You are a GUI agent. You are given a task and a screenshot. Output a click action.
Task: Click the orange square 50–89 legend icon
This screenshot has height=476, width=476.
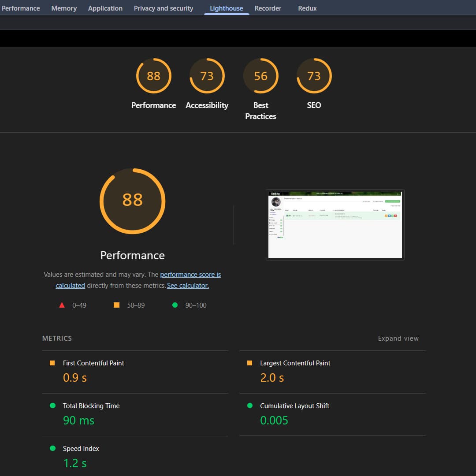[116, 305]
